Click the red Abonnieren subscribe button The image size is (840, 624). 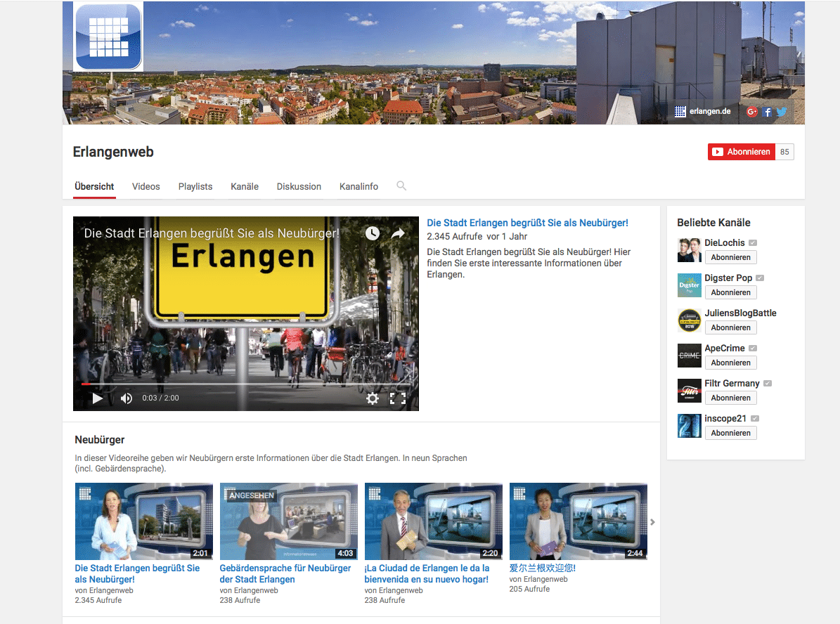(741, 152)
